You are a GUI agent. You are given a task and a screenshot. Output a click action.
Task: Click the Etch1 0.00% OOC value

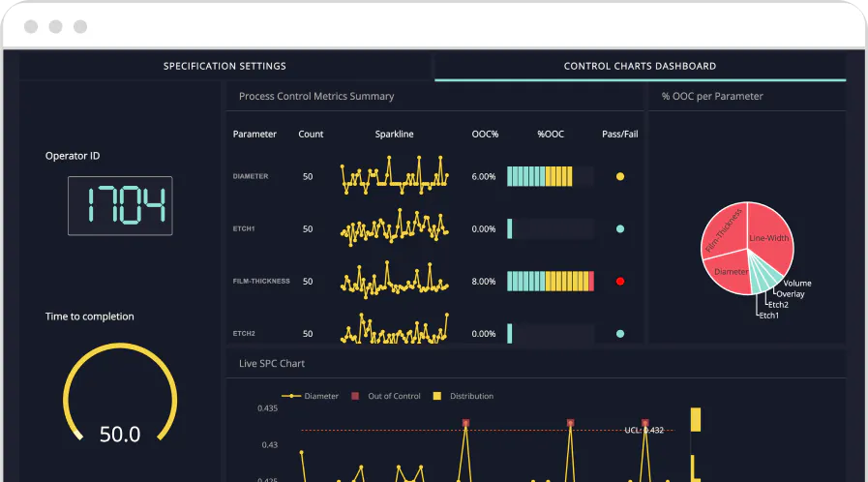coord(483,228)
